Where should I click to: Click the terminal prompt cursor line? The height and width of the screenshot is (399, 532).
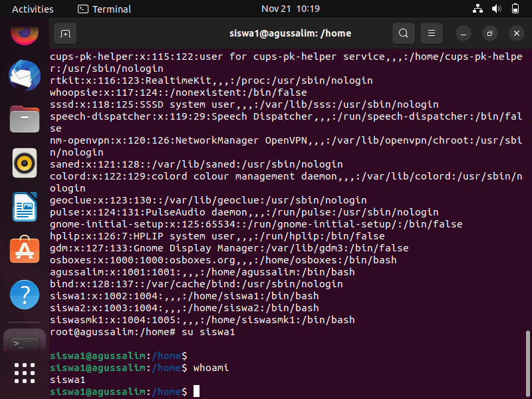coord(125,392)
